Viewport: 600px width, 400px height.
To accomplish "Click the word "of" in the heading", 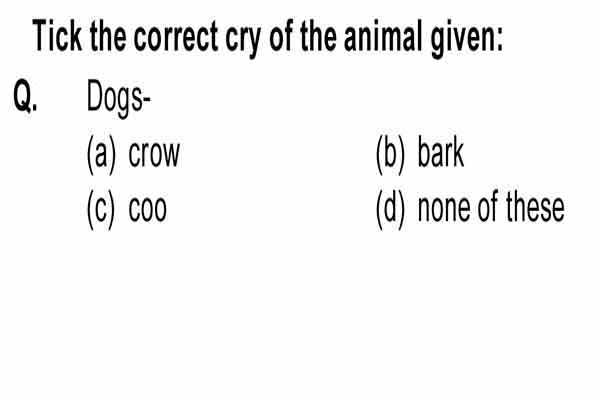I will point(281,36).
